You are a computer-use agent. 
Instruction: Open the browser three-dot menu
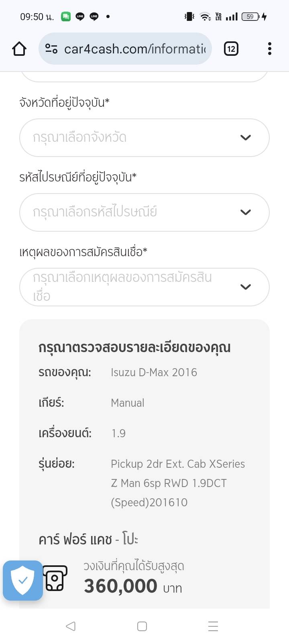pos(269,49)
